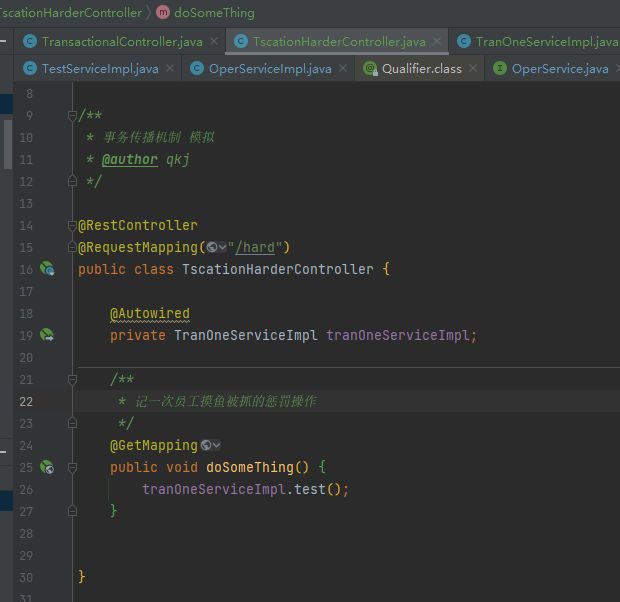
Task: Click the left panel scrollbar thumb
Action: [8, 144]
